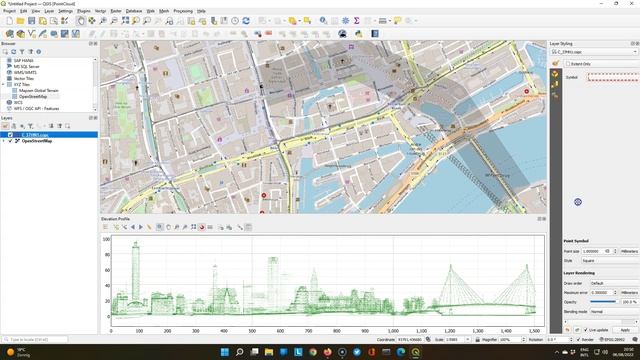Open the Temporal Controller clock icon
Screen dimensions: 640x360
coord(235,21)
